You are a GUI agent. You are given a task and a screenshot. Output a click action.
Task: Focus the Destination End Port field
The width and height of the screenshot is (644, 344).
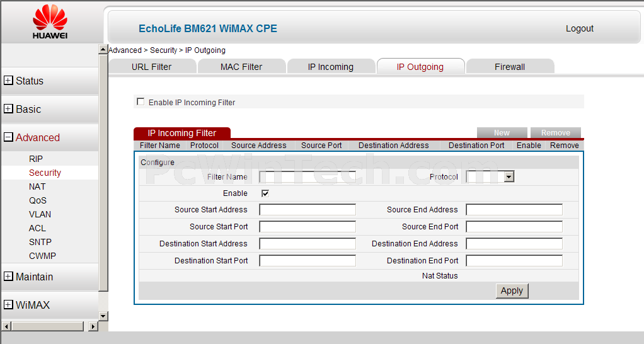pyautogui.click(x=514, y=261)
